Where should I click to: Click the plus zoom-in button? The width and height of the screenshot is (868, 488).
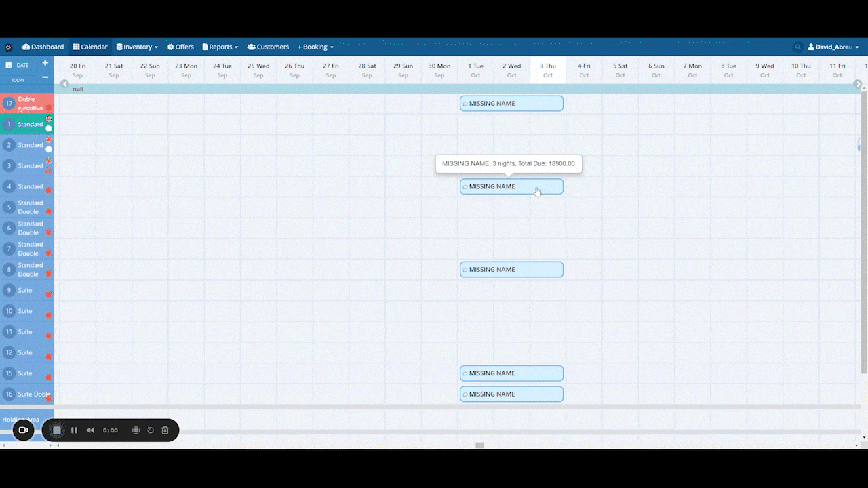pos(45,63)
